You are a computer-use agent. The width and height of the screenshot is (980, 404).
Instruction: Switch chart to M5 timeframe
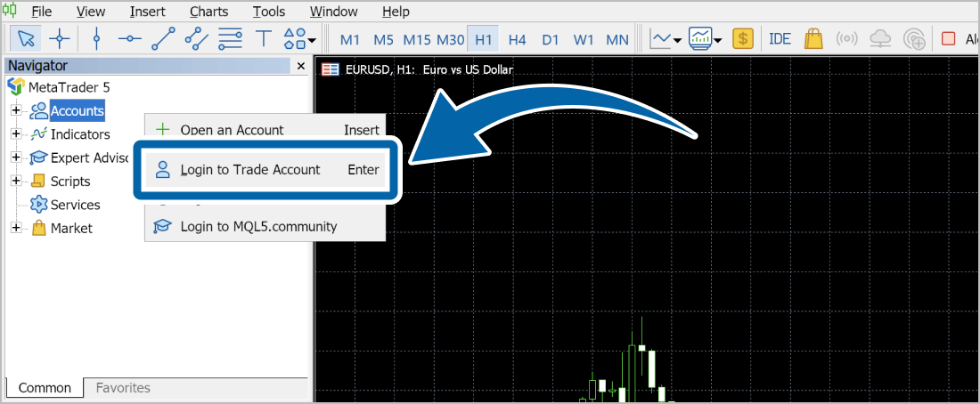click(383, 39)
